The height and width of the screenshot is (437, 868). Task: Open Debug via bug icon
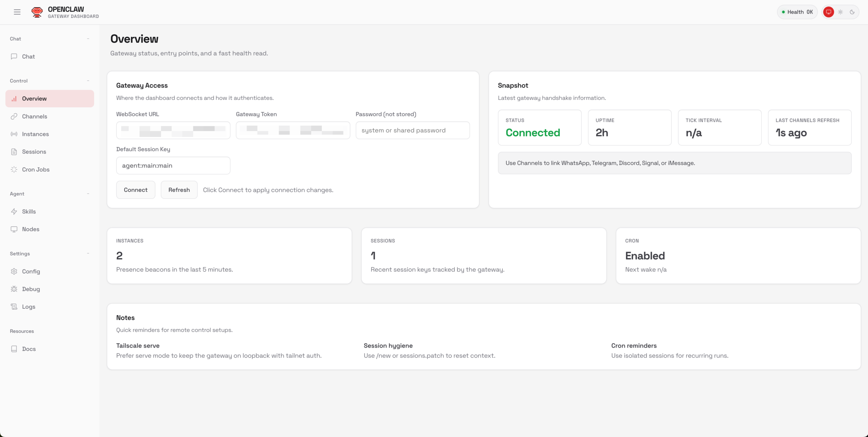[x=14, y=289]
